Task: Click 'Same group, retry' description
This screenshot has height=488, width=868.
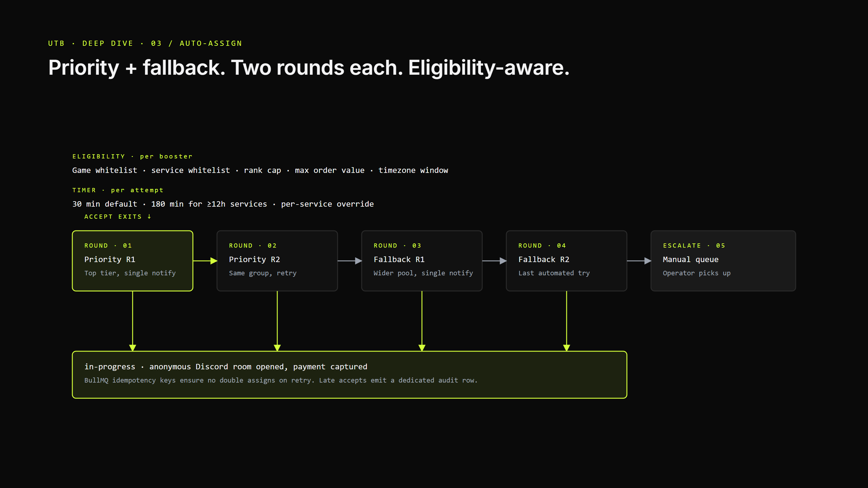Action: click(x=263, y=273)
